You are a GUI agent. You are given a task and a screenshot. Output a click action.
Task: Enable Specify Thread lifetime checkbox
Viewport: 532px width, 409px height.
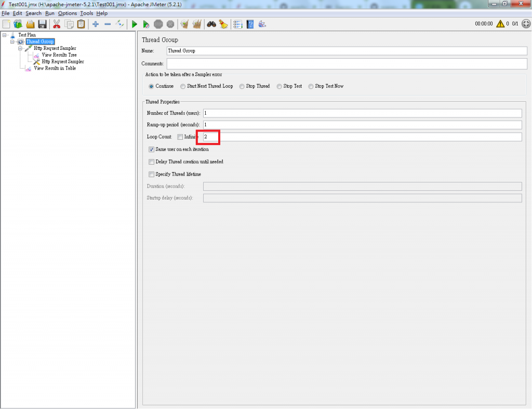(x=151, y=174)
